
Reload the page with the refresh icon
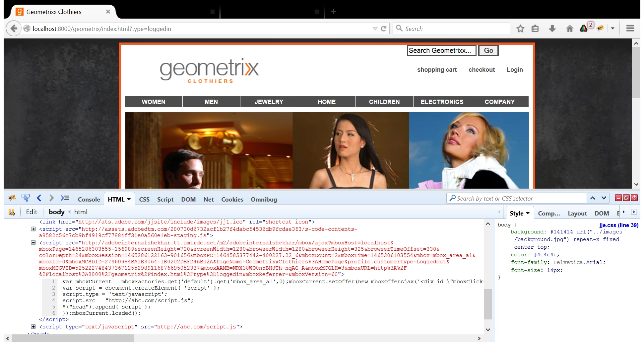(x=384, y=29)
